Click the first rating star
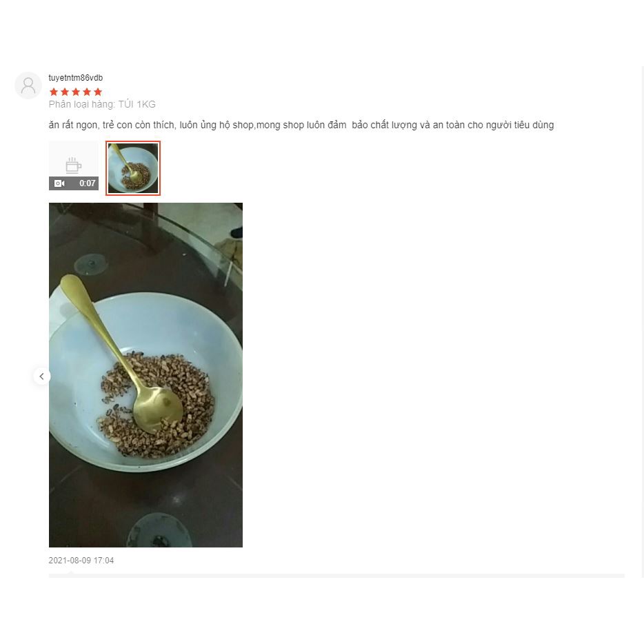The height and width of the screenshot is (644, 644). (53, 92)
